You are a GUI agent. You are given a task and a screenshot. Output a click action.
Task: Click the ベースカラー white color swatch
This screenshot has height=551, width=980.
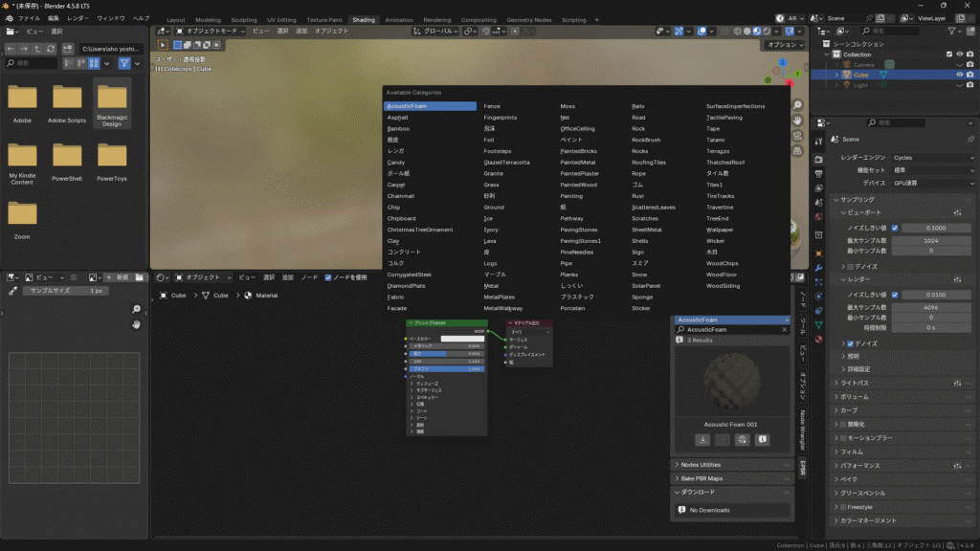[x=461, y=339]
